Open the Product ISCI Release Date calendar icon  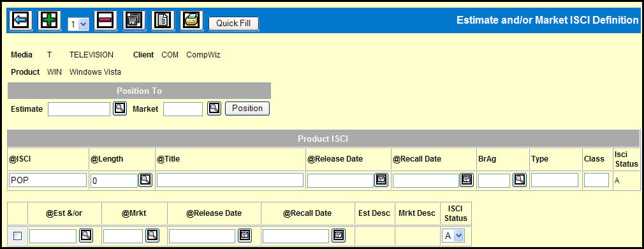(381, 180)
